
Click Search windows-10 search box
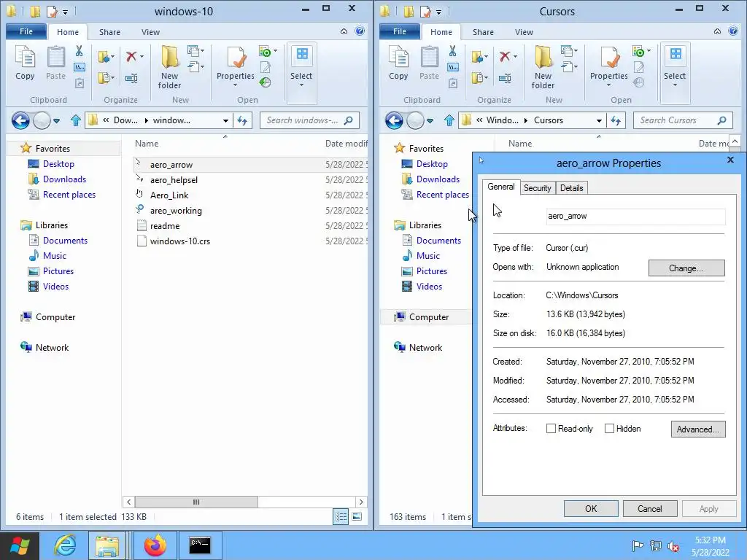pos(309,120)
